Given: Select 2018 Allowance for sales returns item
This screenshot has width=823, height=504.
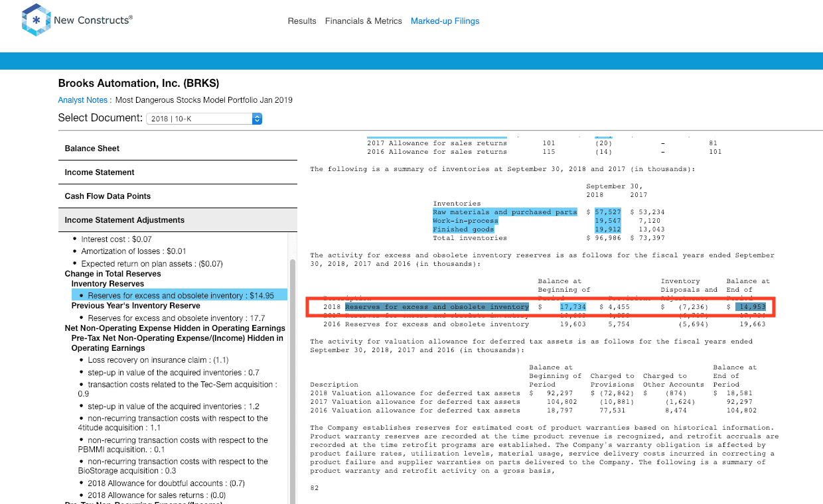Looking at the screenshot, I should [157, 495].
